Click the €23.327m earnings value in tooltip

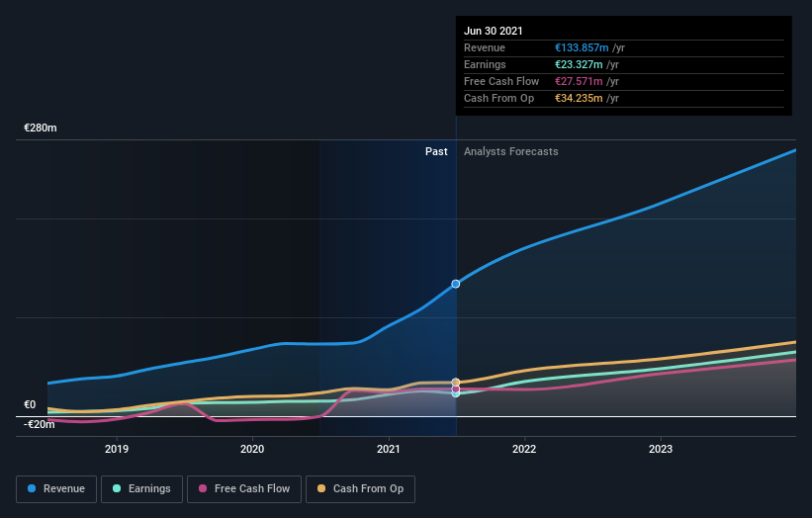[x=579, y=64]
